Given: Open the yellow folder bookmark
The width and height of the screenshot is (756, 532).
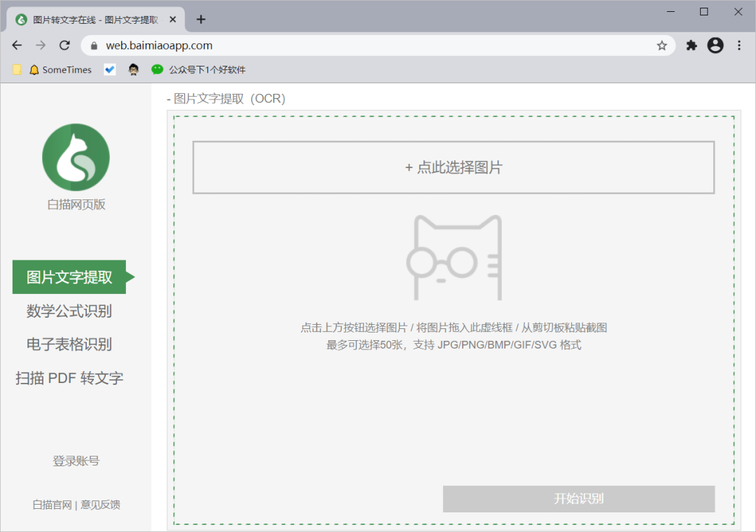Looking at the screenshot, I should 17,70.
